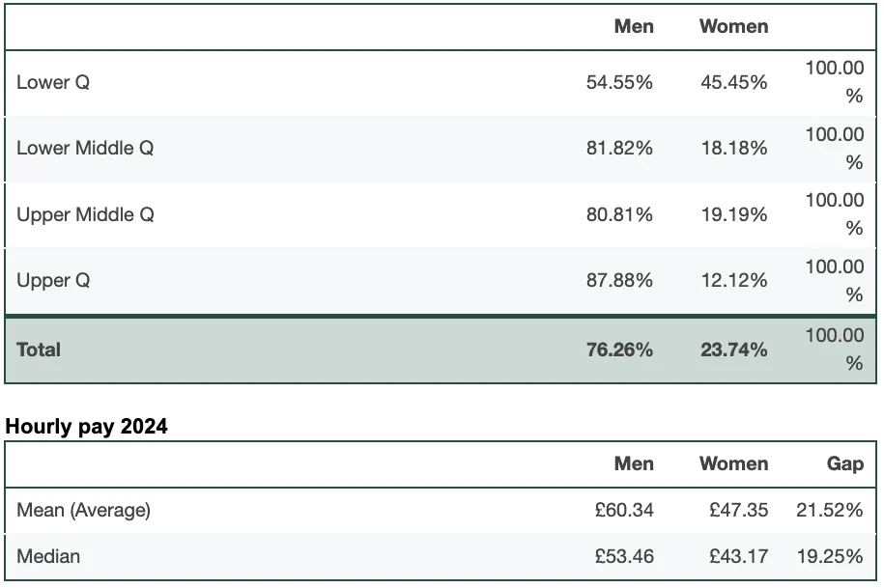Click the 81.82% Lower Middle men value
884x588 pixels.
coord(619,148)
